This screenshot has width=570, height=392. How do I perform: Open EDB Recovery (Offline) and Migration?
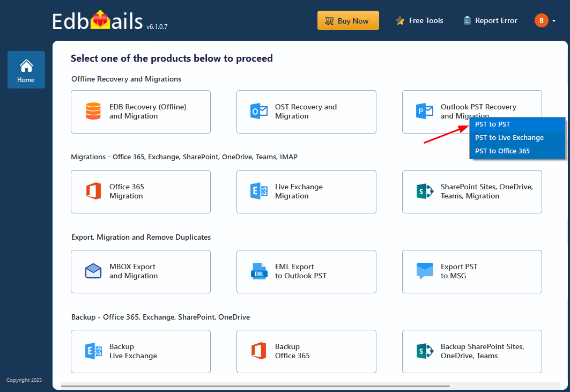[x=140, y=112]
